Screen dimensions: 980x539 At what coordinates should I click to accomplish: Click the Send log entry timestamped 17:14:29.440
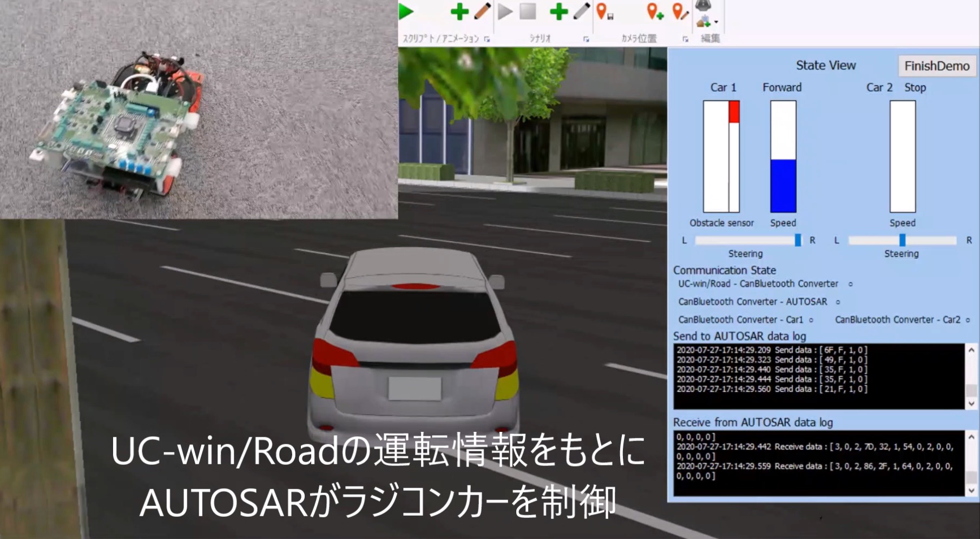coord(772,370)
